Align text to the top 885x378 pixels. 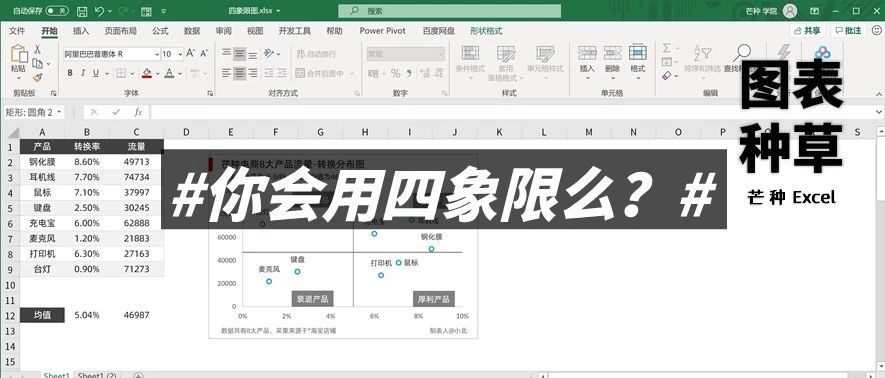[x=226, y=53]
